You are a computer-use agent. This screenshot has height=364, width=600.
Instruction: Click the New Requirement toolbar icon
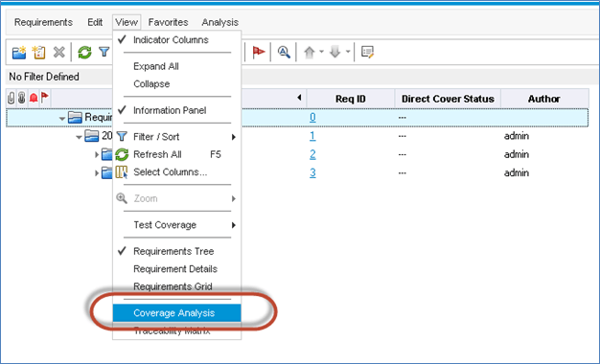38,52
